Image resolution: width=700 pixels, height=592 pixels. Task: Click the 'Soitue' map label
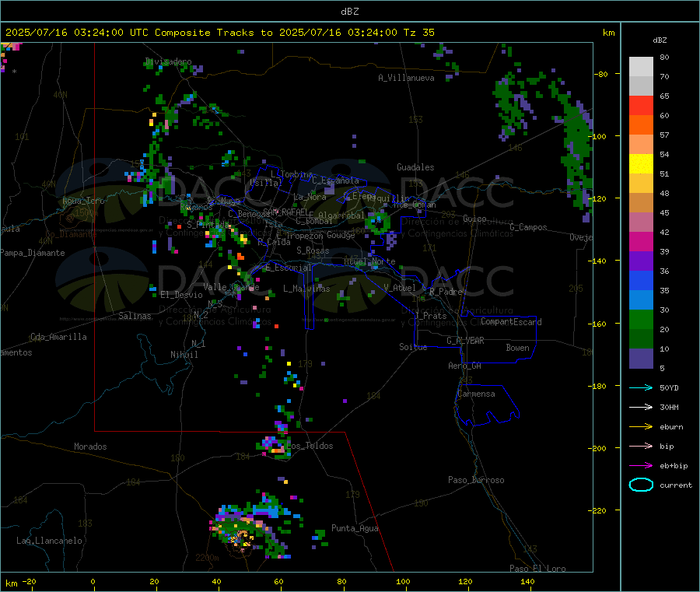pos(413,347)
